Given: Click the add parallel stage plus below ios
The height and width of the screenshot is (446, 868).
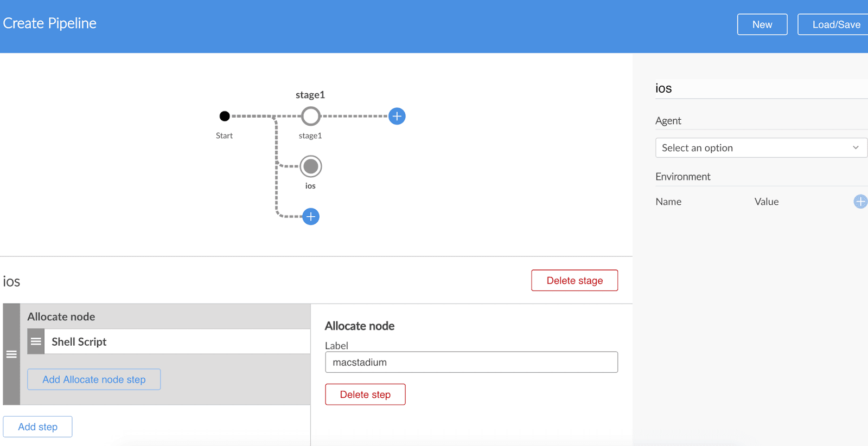Looking at the screenshot, I should 310,217.
